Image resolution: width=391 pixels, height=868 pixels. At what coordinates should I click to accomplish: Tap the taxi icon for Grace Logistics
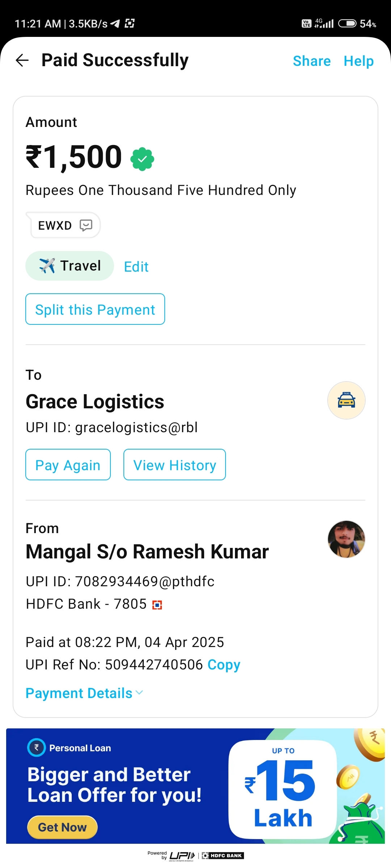point(346,400)
